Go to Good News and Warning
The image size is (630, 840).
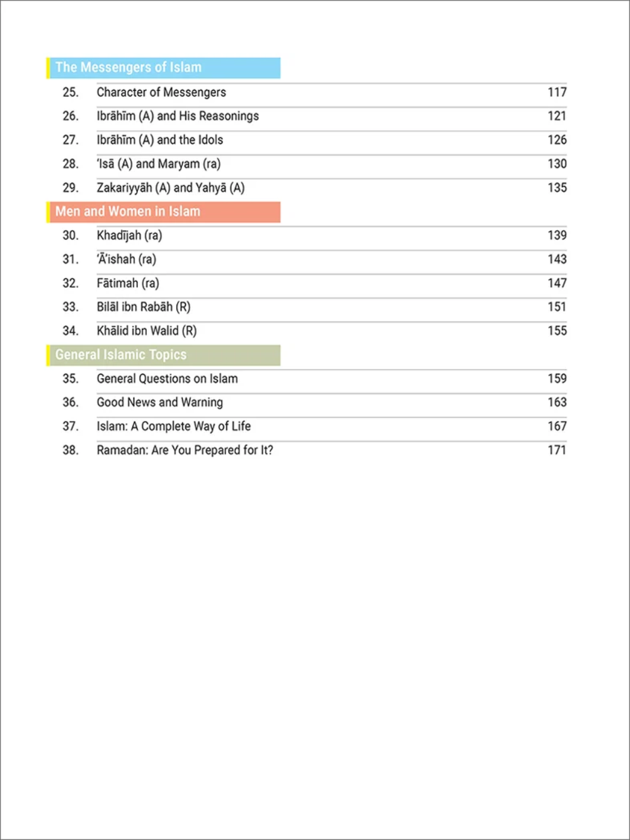pyautogui.click(x=160, y=402)
